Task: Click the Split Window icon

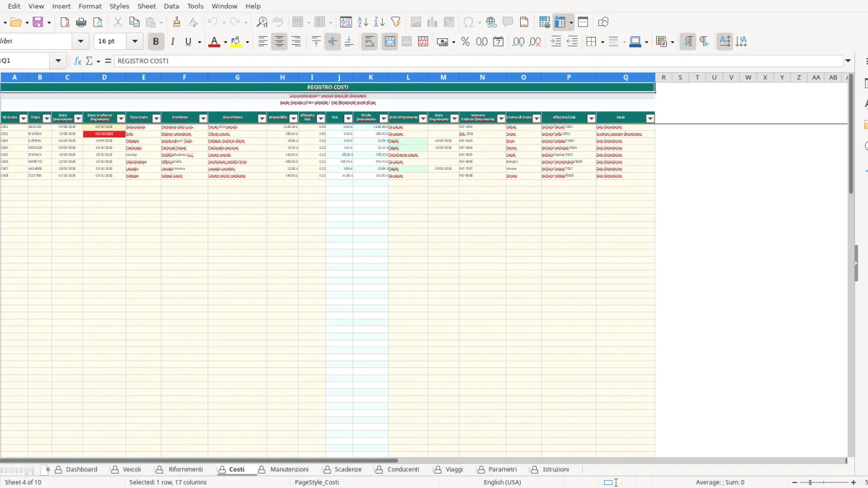Action: coord(583,22)
